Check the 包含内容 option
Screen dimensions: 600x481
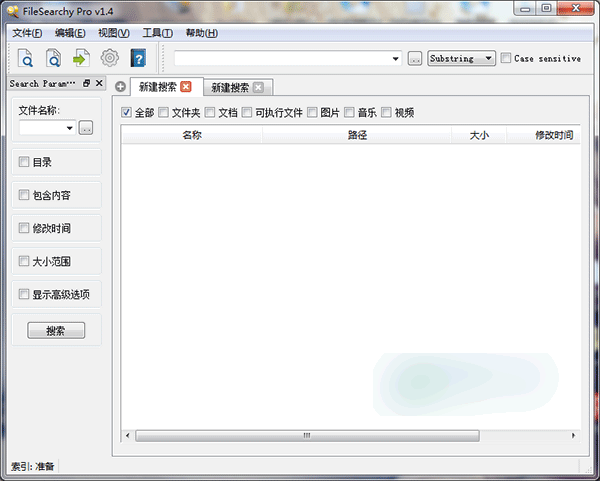coord(25,195)
